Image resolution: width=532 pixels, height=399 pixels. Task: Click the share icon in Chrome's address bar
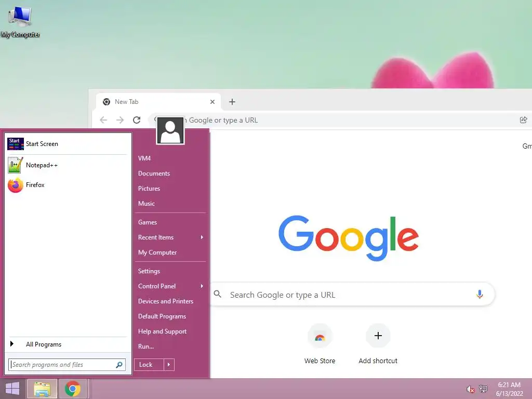[524, 120]
